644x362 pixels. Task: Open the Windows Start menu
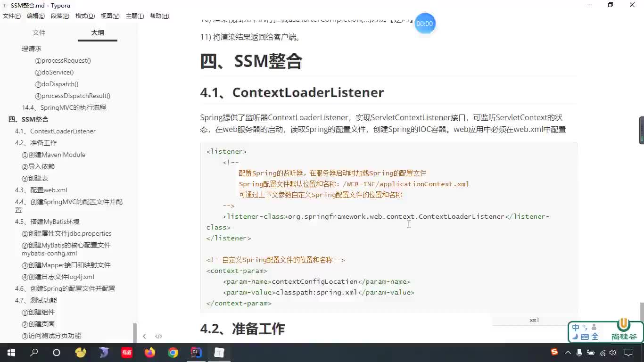[11, 352]
